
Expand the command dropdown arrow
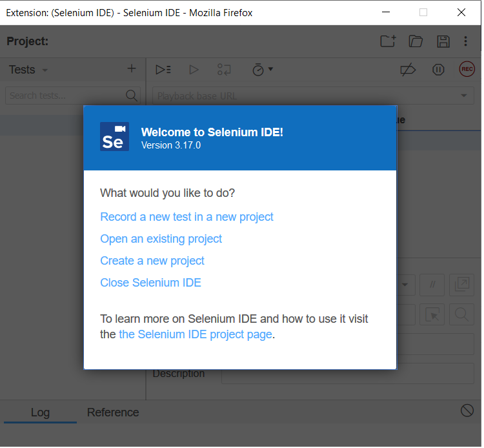pyautogui.click(x=405, y=285)
